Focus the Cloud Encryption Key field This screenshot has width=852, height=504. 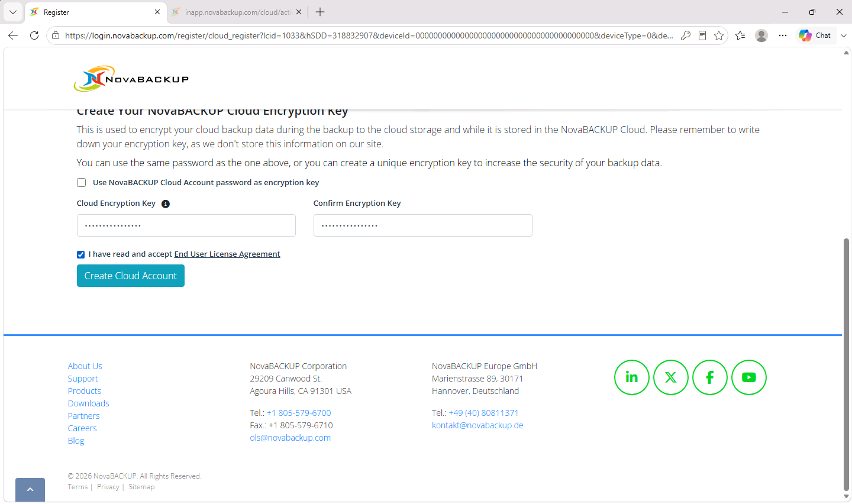[186, 225]
